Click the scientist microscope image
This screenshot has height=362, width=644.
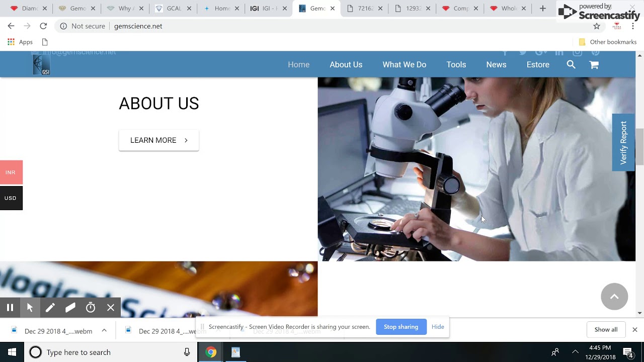(476, 169)
